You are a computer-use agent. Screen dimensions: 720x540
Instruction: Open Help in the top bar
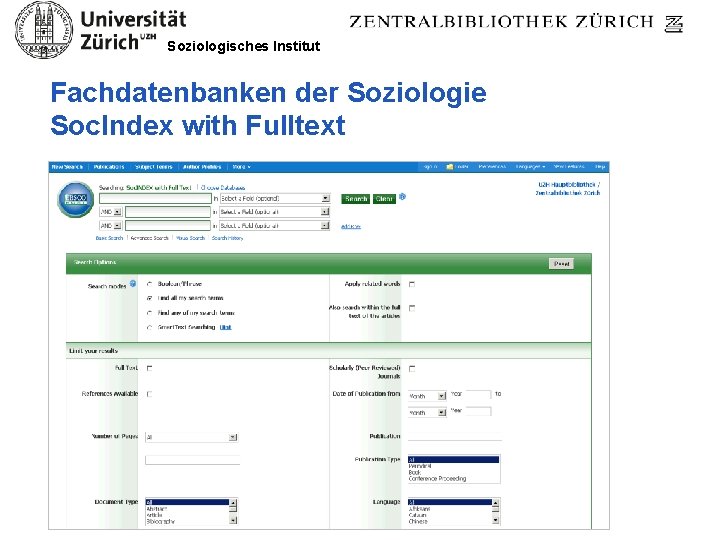tap(600, 167)
